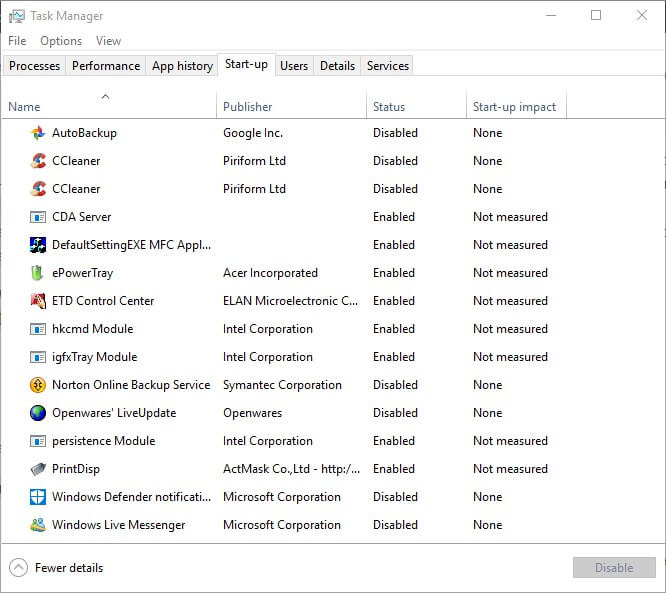Viewport: 666px width, 593px height.
Task: Select the Start-up tab
Action: (246, 64)
